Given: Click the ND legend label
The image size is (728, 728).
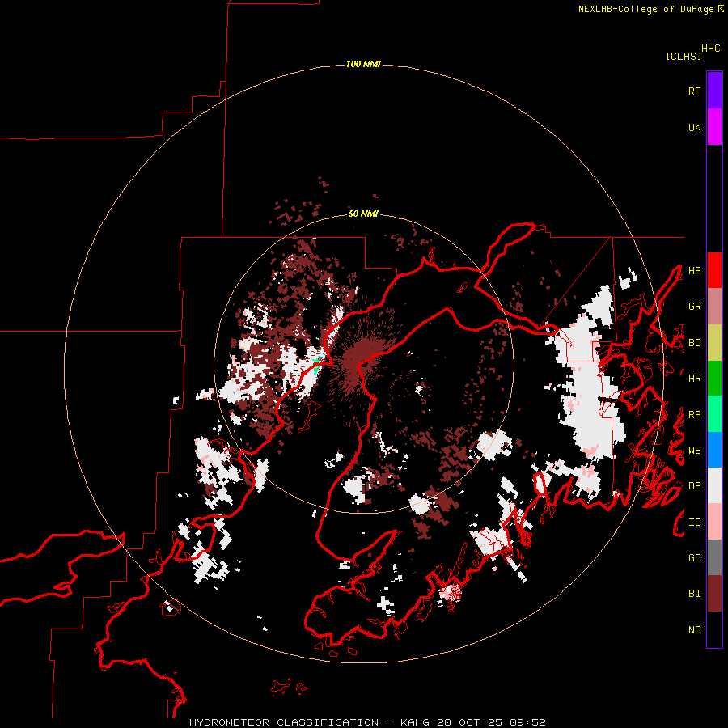Looking at the screenshot, I should pyautogui.click(x=694, y=630).
